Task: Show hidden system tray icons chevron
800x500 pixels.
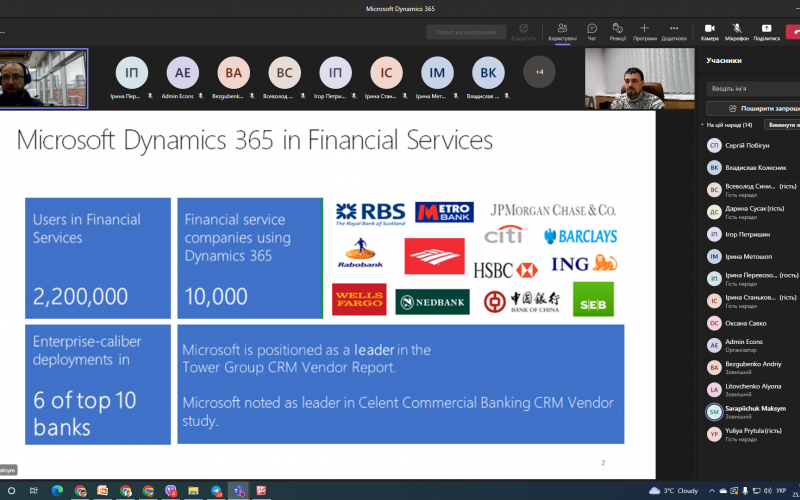Action: (x=712, y=491)
